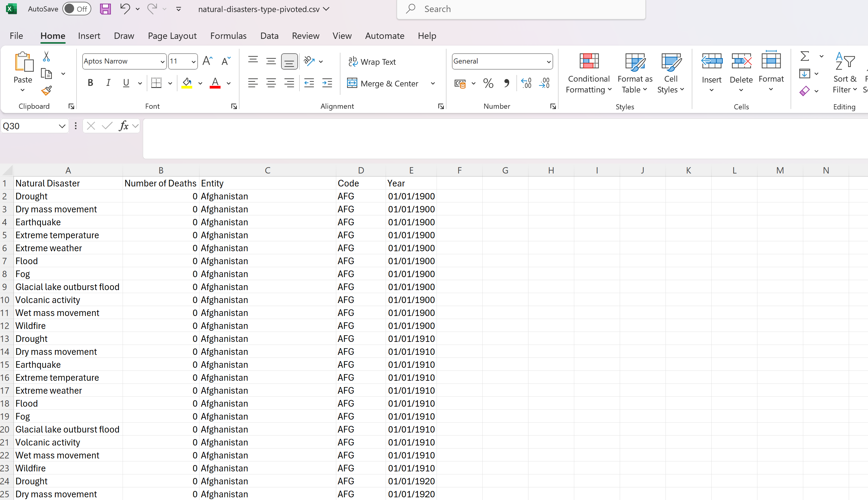Toggle Bold formatting
The height and width of the screenshot is (500, 868).
coord(90,83)
